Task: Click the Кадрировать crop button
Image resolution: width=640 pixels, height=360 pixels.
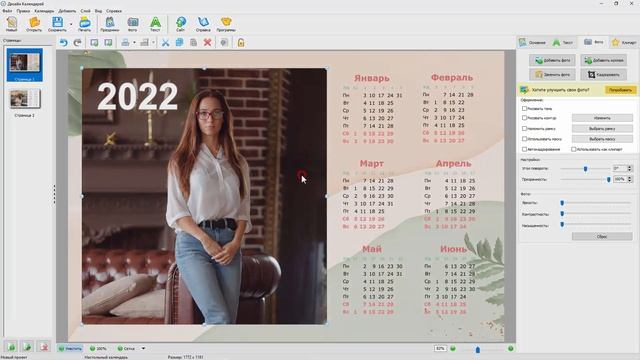Action: (x=604, y=75)
